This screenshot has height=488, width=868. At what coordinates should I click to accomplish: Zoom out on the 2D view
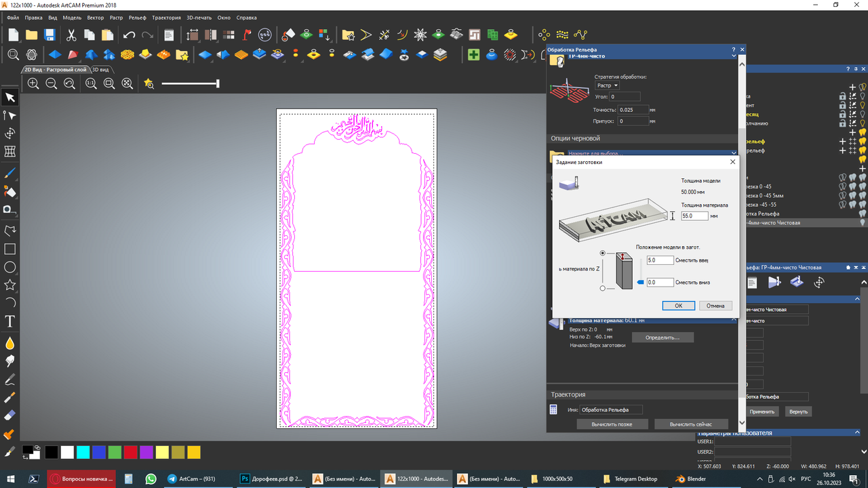[x=52, y=83]
